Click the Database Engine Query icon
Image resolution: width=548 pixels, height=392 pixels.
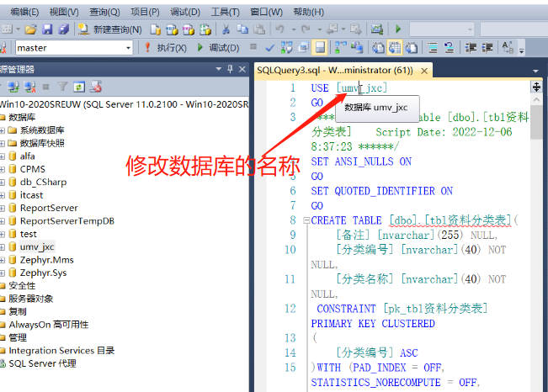point(155,29)
